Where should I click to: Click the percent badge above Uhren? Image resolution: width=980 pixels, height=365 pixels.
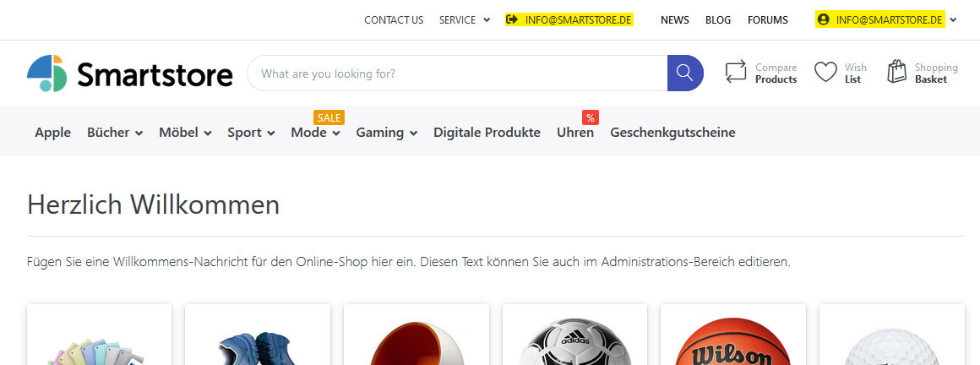pyautogui.click(x=590, y=117)
